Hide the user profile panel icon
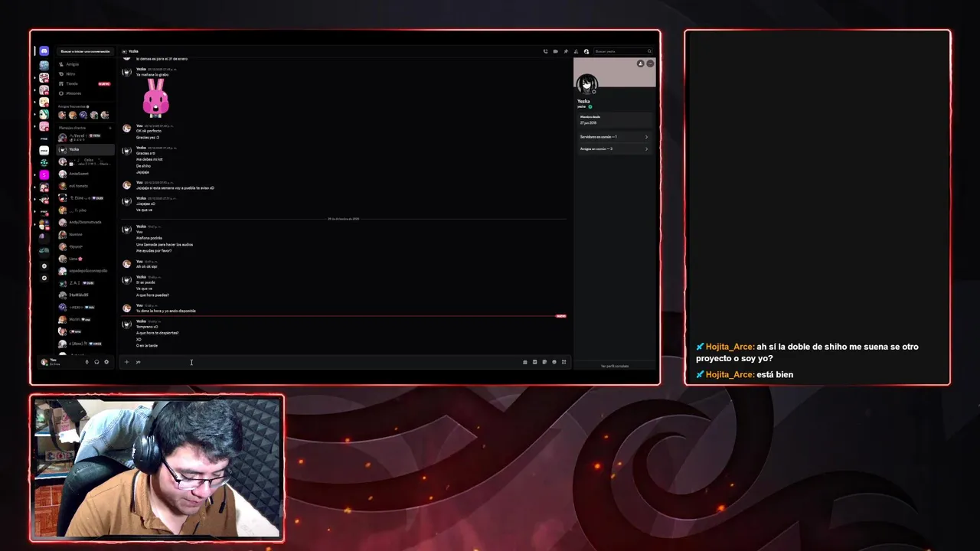Viewport: 980px width, 551px height. (x=586, y=51)
